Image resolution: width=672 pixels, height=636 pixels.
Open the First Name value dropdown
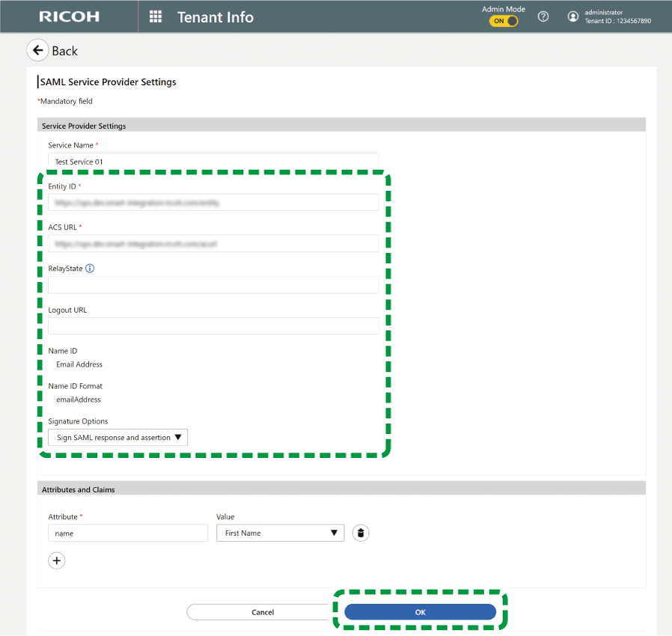pyautogui.click(x=280, y=533)
